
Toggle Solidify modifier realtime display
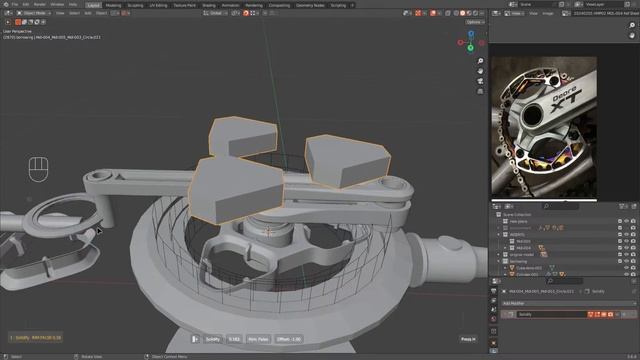pos(603,314)
